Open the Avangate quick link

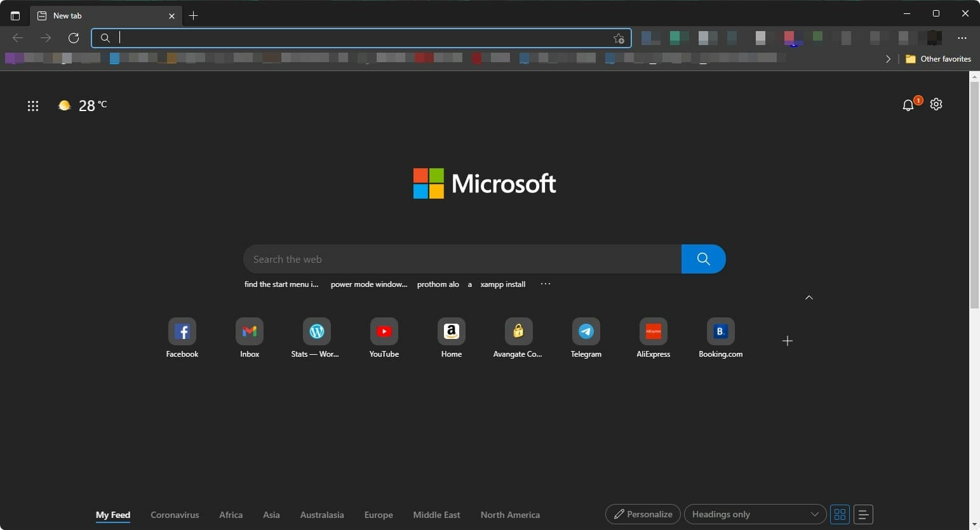point(518,338)
